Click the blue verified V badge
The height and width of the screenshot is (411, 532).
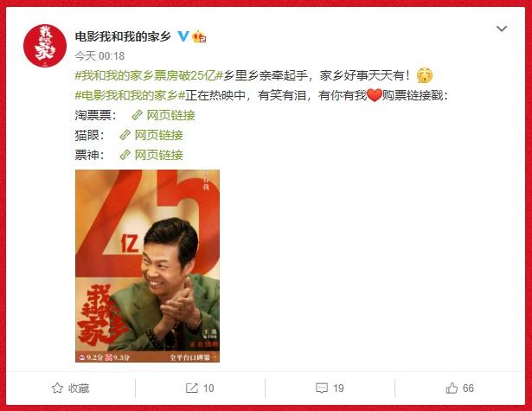coord(183,36)
